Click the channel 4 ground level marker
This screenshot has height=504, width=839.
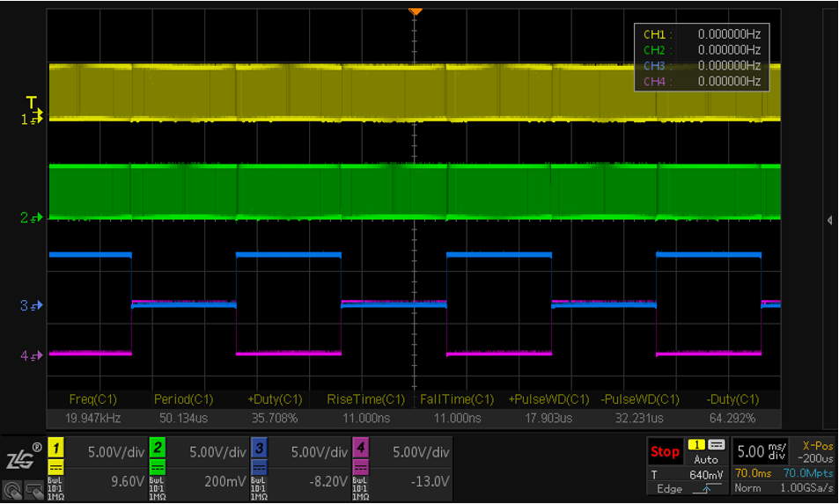(32, 356)
